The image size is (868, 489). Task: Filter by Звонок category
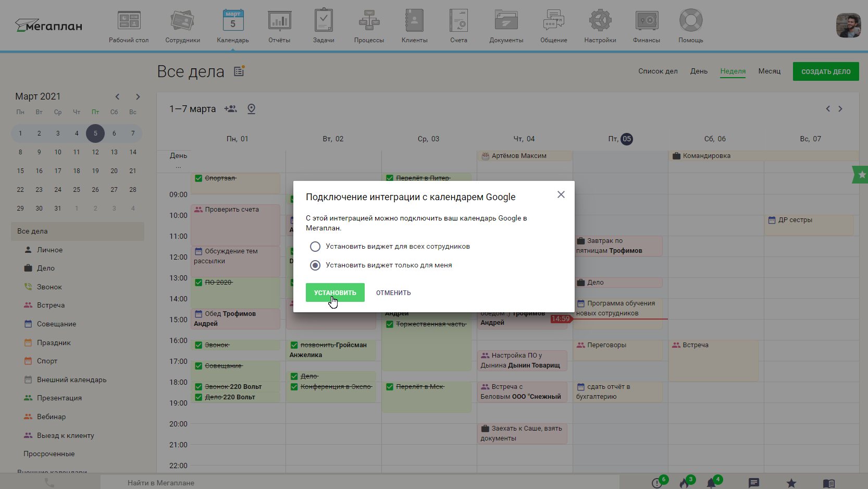click(49, 287)
